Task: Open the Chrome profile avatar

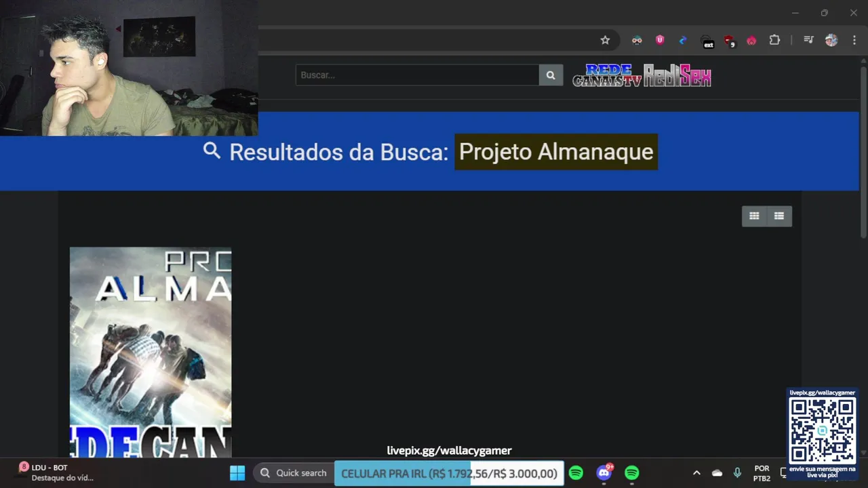Action: coord(831,40)
